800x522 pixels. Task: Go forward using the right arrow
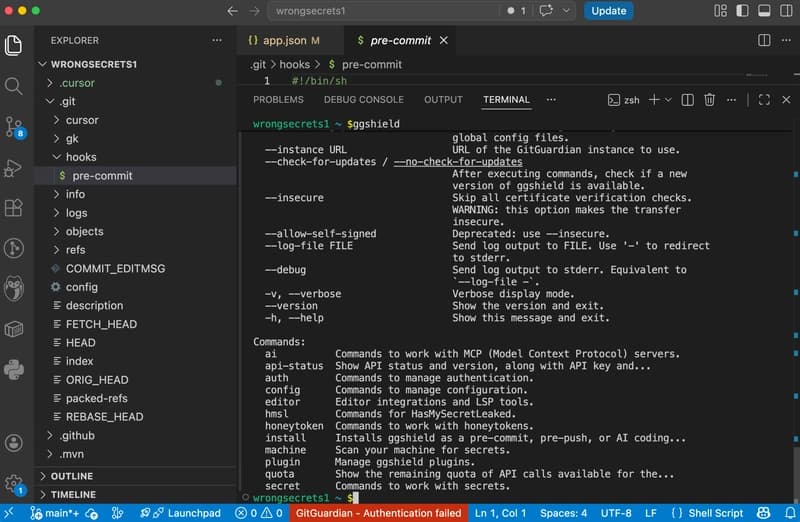(255, 11)
